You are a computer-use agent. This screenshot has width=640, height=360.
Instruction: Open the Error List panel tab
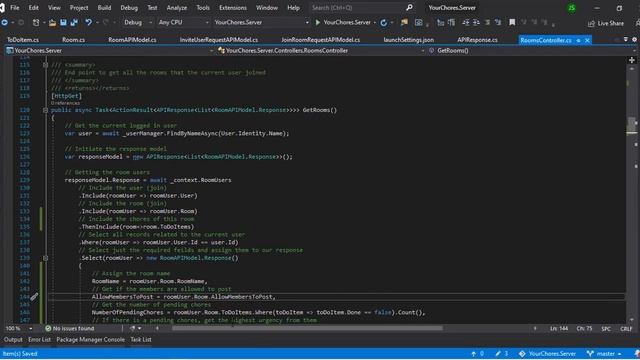tap(40, 340)
